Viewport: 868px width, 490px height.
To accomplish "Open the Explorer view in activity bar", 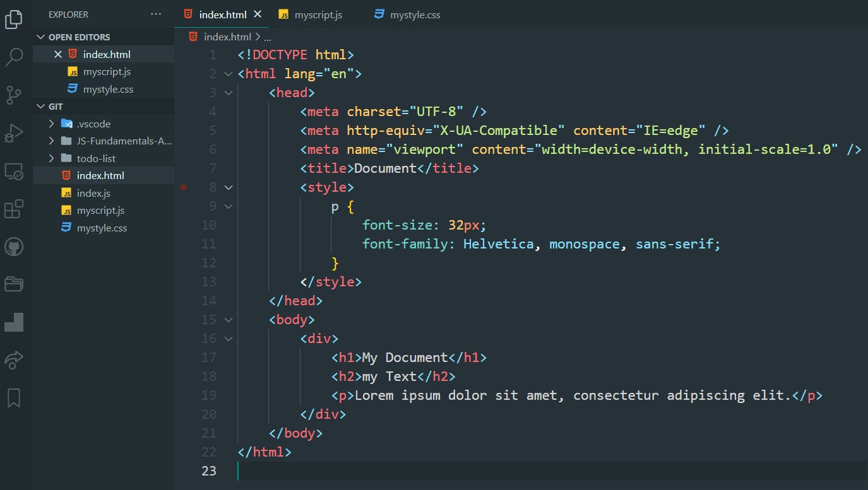I will point(14,19).
